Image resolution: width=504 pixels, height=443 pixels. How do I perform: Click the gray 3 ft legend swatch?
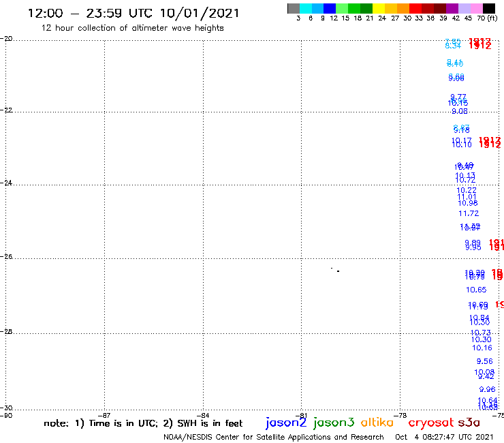[x=294, y=8]
